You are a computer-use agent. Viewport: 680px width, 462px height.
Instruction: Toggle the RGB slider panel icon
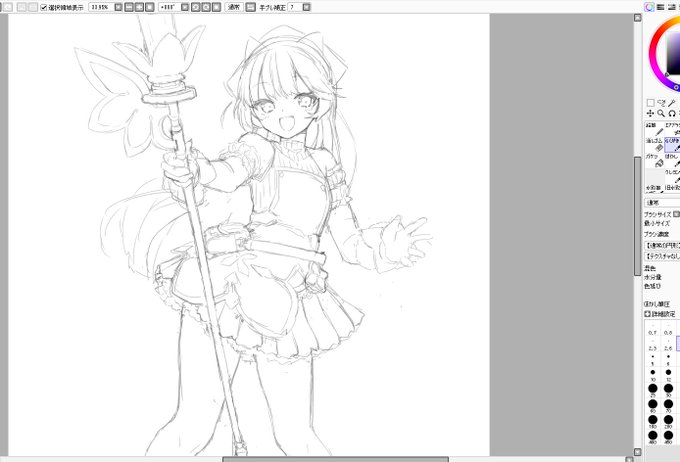(x=660, y=7)
